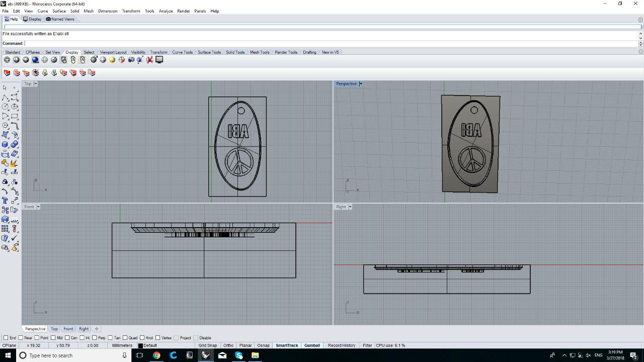The image size is (644, 362).
Task: Open File Explorer from the taskbar
Action: tap(255, 355)
